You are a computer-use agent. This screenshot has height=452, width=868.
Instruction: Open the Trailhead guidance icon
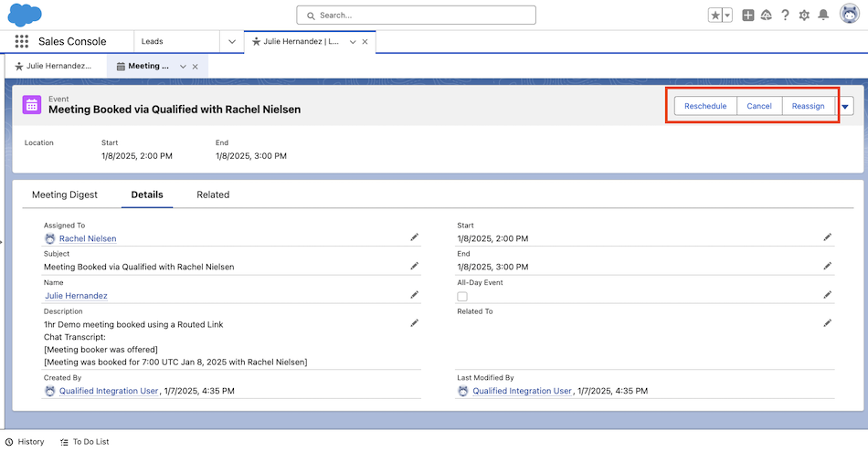click(x=767, y=16)
